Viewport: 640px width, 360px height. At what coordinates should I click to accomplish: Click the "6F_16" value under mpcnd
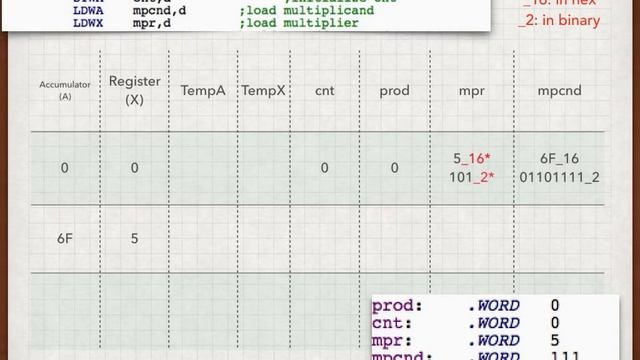[559, 158]
